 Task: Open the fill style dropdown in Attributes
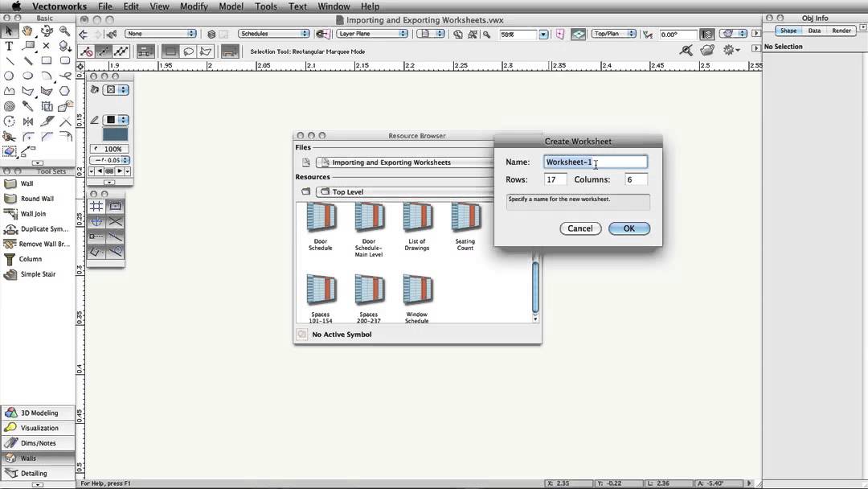coord(117,90)
